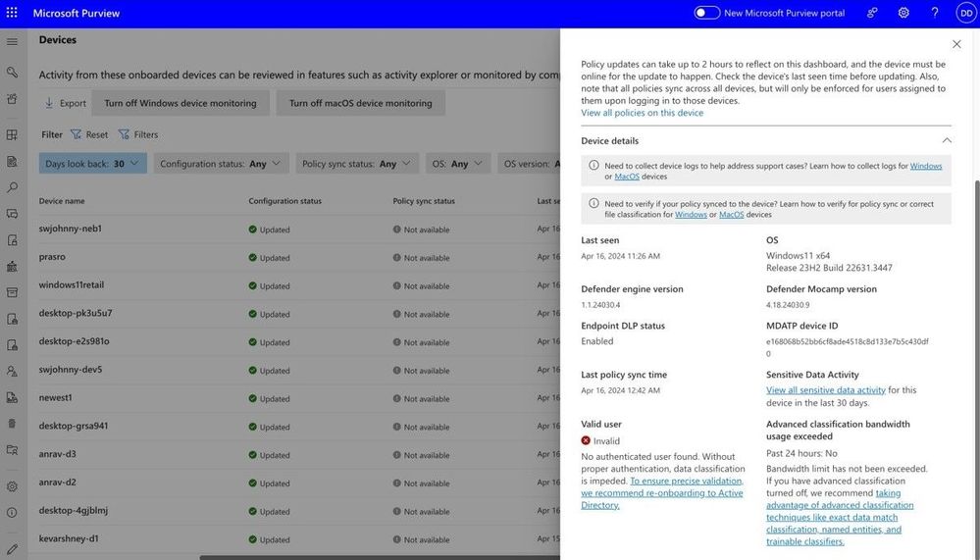The image size is (980, 560).
Task: Open the settings gear in header
Action: 903,13
